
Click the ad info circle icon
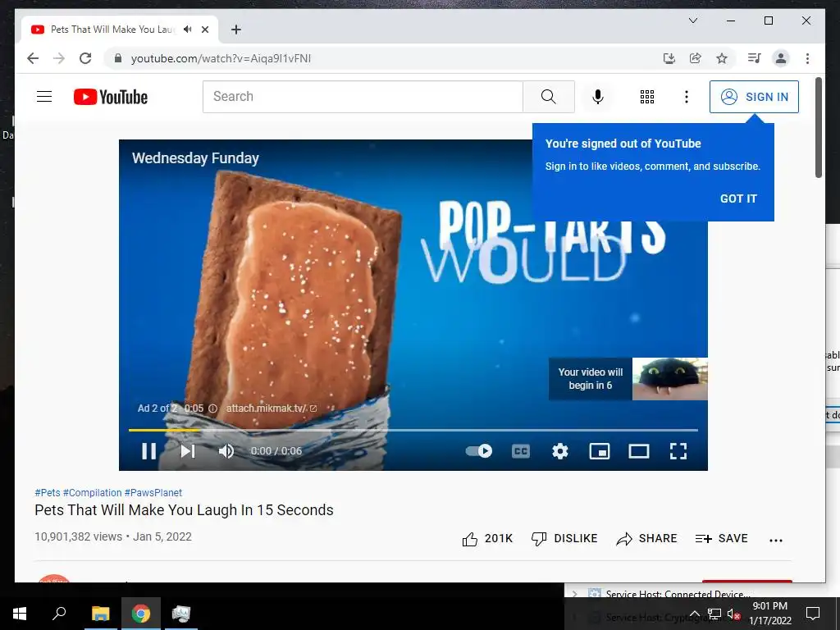coord(212,409)
